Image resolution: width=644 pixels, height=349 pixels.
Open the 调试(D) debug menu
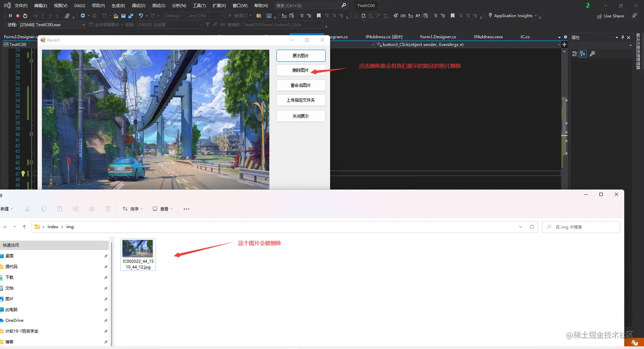pos(138,6)
